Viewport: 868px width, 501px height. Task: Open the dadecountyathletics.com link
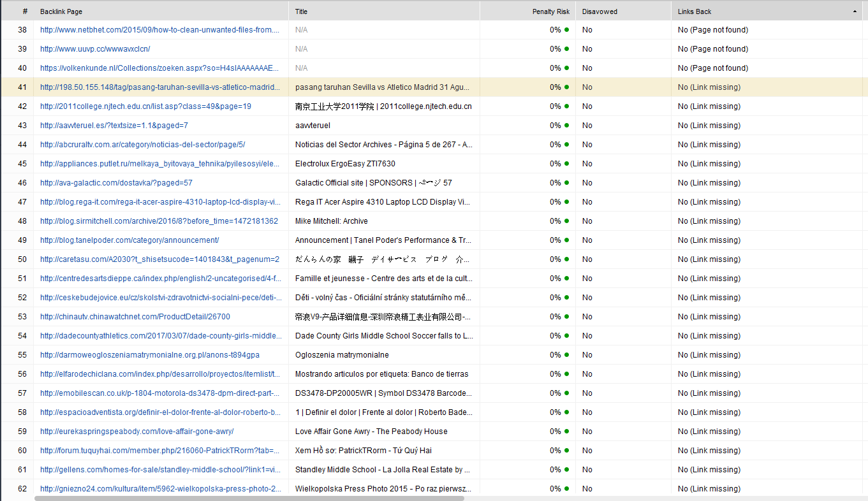[159, 336]
